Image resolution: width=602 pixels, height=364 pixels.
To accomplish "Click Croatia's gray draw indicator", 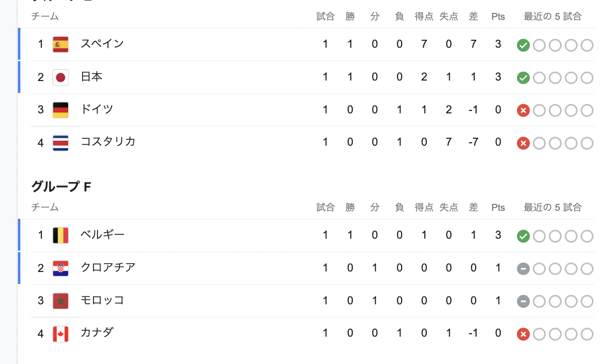I will point(523,269).
